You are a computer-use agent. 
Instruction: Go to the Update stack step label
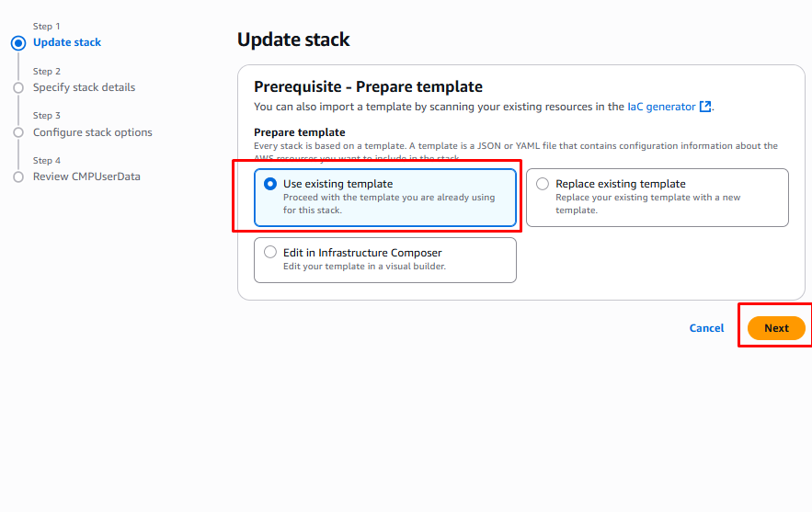(x=67, y=42)
